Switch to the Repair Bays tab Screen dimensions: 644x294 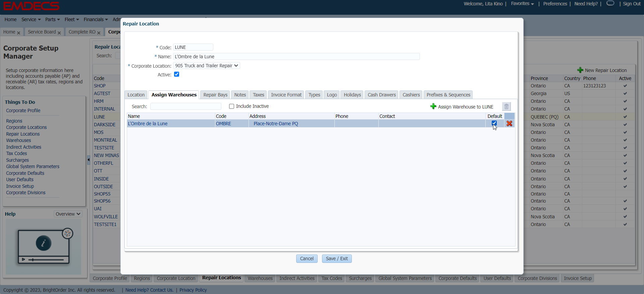(215, 95)
